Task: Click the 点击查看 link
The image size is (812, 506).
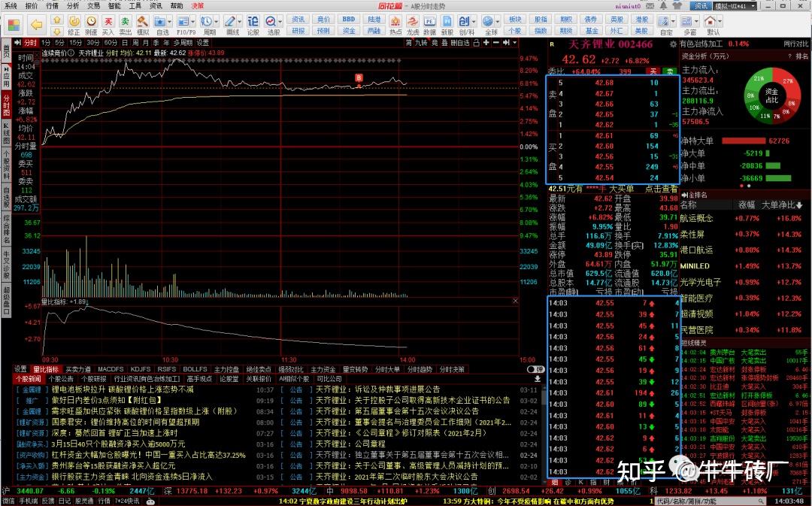Action: (x=662, y=189)
